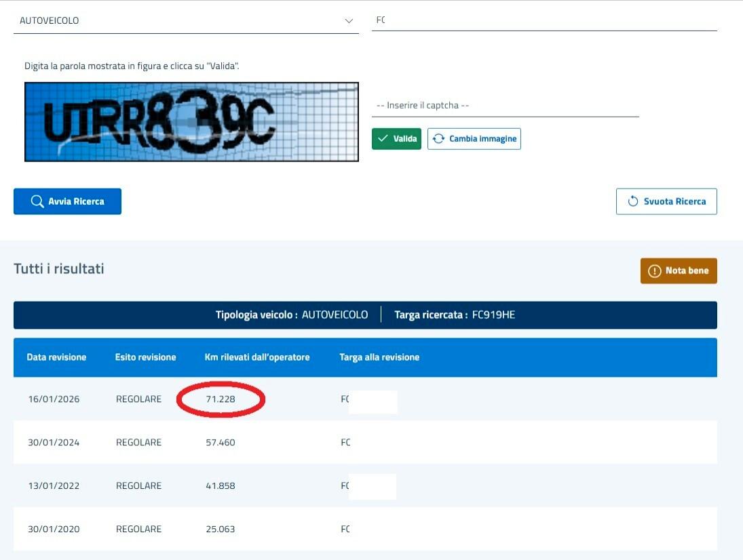Open the AUTOVEICOLO vehicle type dropdown
This screenshot has height=560, width=743.
186,21
